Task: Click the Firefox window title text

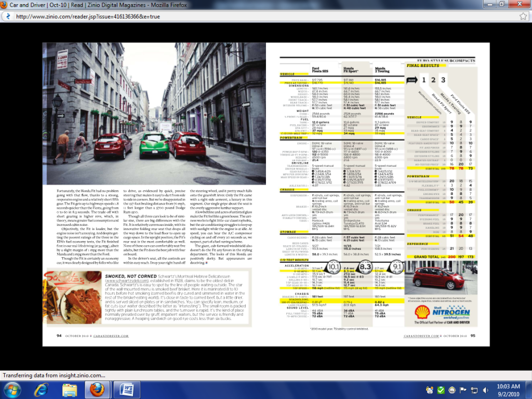Action: [x=98, y=5]
